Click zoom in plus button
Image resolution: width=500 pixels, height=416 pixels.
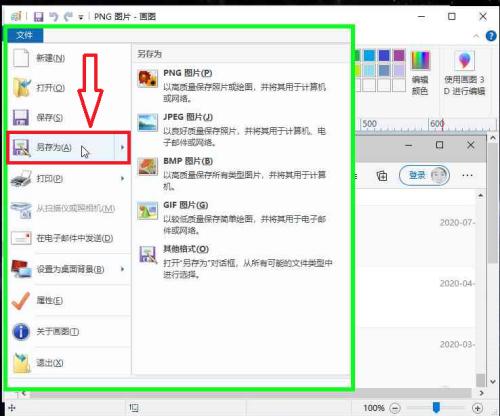[x=477, y=408]
